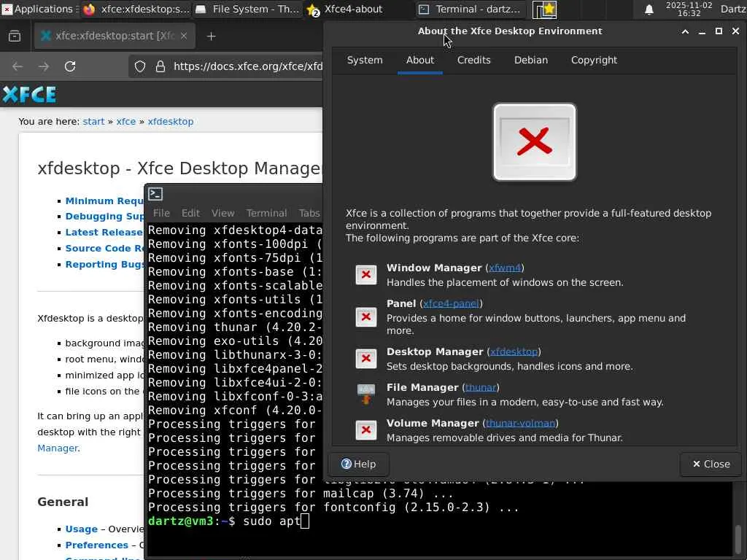The height and width of the screenshot is (560, 747).
Task: Open the terminal Terminal menu
Action: point(266,214)
